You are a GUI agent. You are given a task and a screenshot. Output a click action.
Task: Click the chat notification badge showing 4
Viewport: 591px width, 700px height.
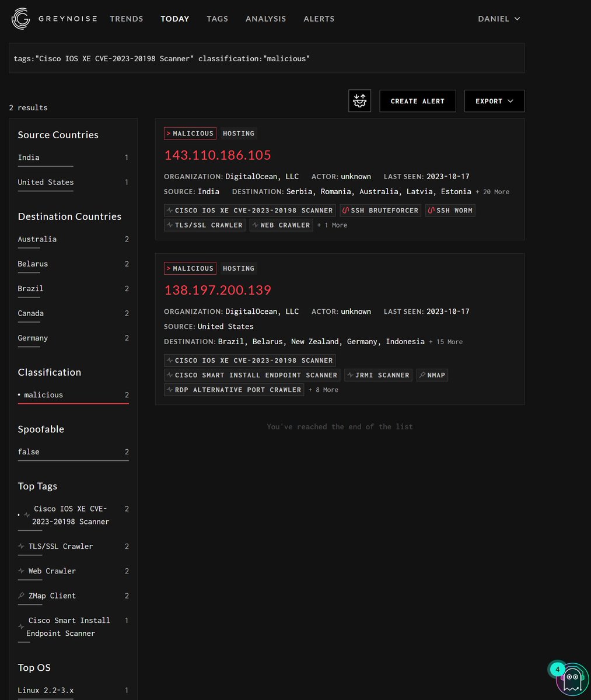tap(557, 670)
